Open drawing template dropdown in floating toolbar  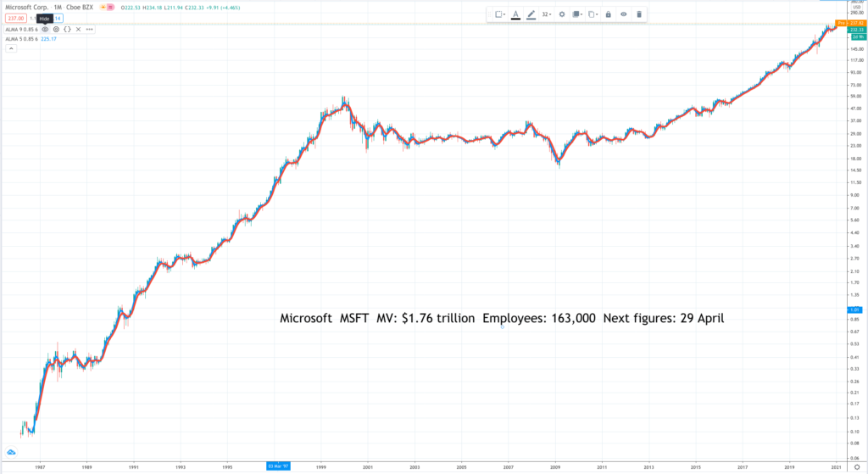point(500,14)
